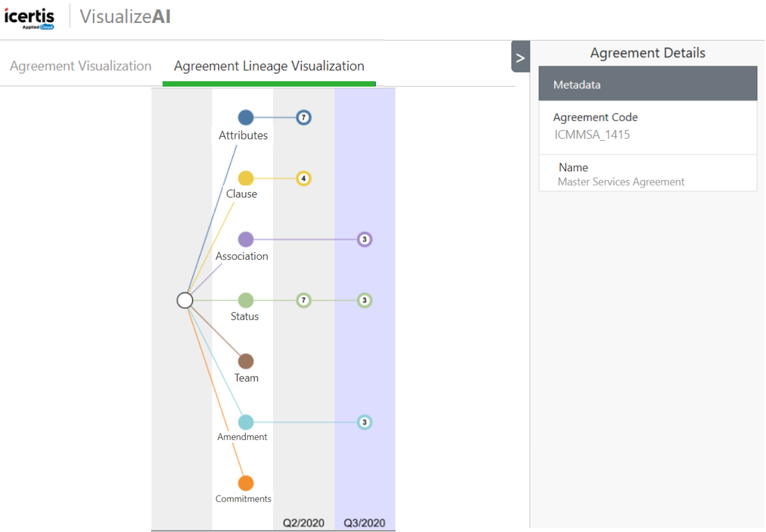Select Amendment Q3/2020 marker showing 3
This screenshot has height=532, width=766.
pyautogui.click(x=364, y=422)
